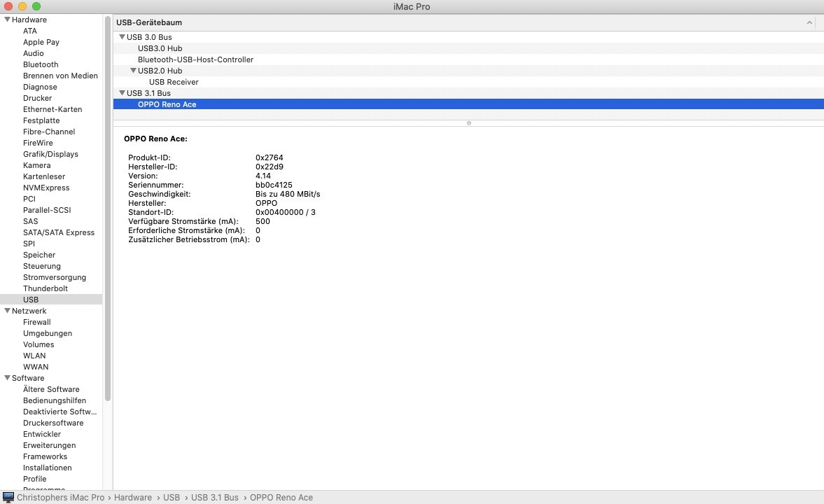
Task: Select Ältere Software
Action: coord(51,389)
